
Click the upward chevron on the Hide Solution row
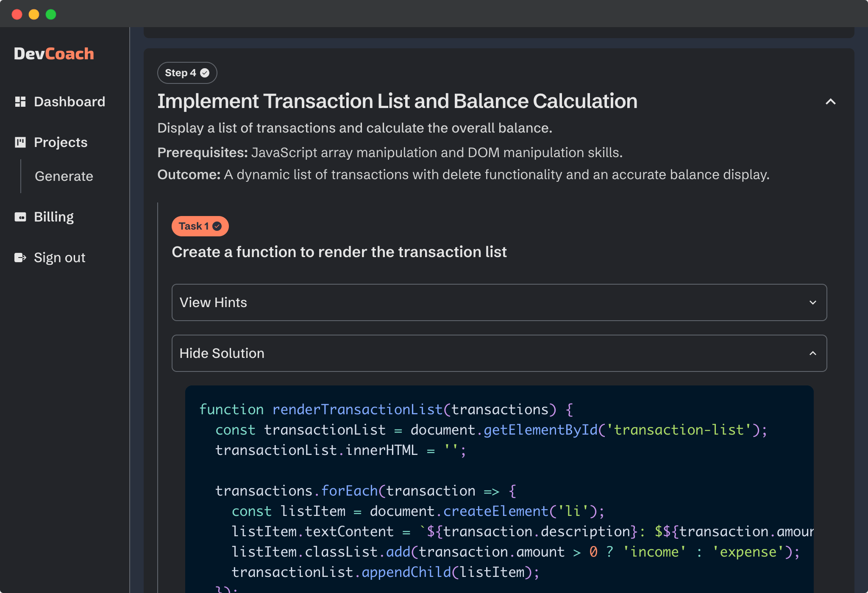pyautogui.click(x=813, y=353)
